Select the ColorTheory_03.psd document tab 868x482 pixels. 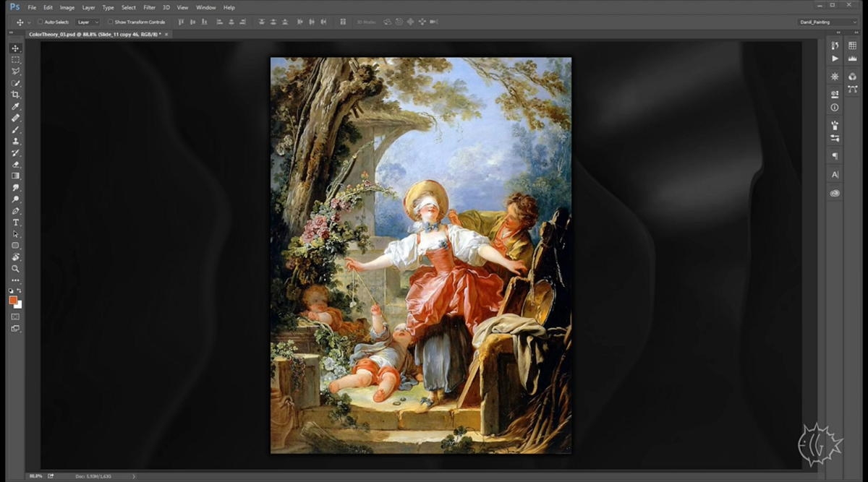click(94, 34)
